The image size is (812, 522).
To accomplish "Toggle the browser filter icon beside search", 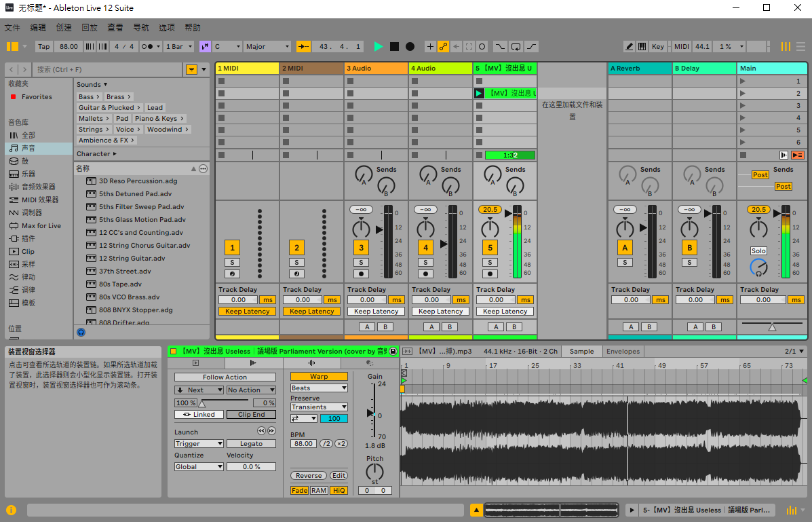I will tap(191, 69).
